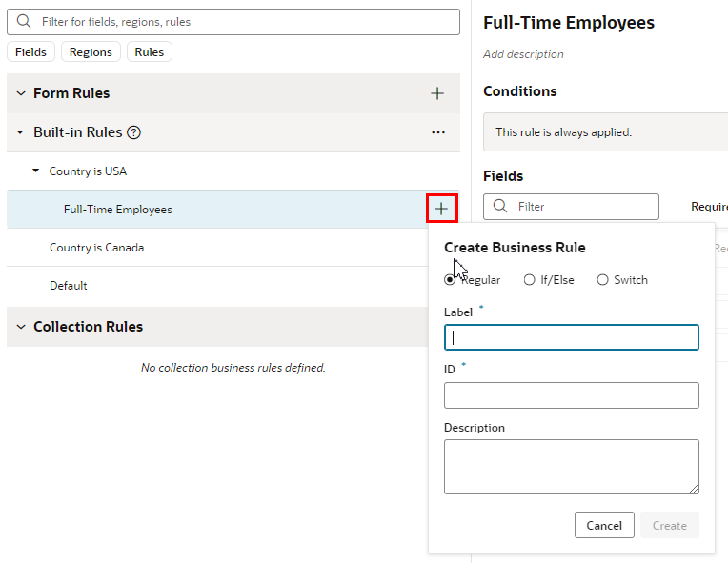Viewport: 728px width, 563px height.
Task: Click the Create button in the dialog
Action: tap(670, 525)
